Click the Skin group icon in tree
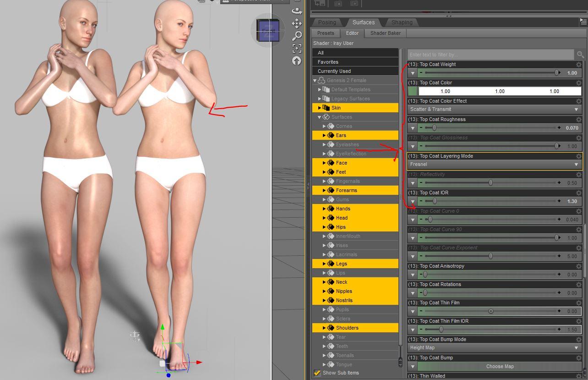Screen dimensions: 588x380 [326, 108]
